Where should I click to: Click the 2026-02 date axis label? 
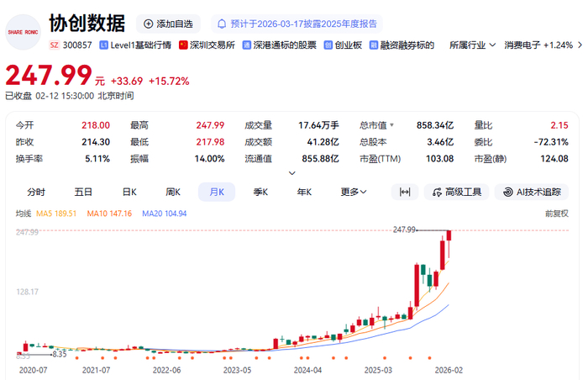pos(449,370)
